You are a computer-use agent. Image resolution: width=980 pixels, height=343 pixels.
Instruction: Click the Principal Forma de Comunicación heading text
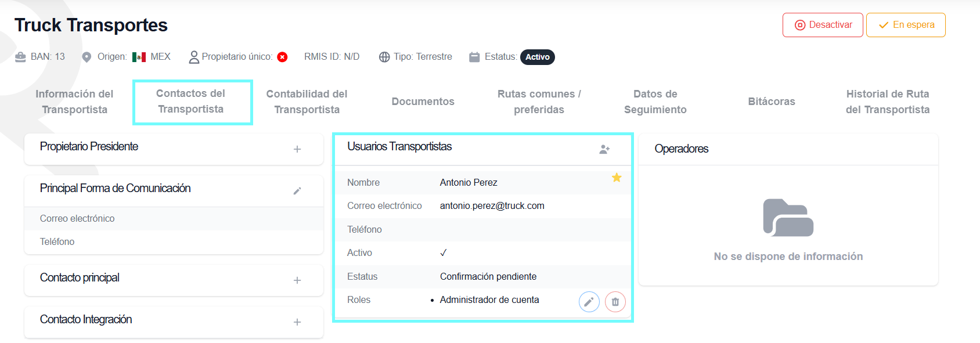click(115, 188)
